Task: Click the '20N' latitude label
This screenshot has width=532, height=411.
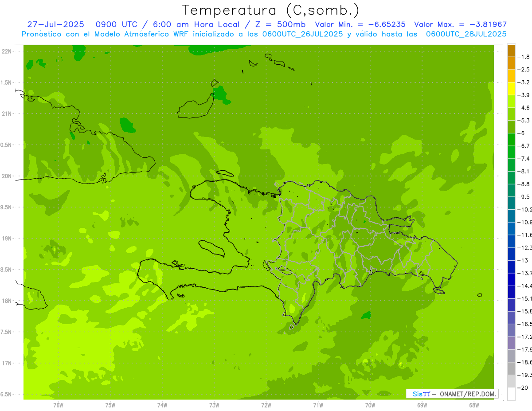Action: click(x=7, y=176)
